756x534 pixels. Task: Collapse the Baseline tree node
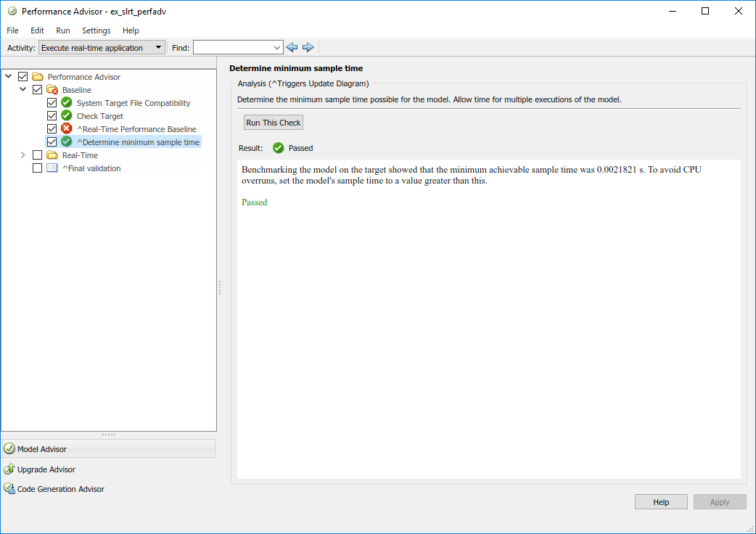[x=23, y=90]
